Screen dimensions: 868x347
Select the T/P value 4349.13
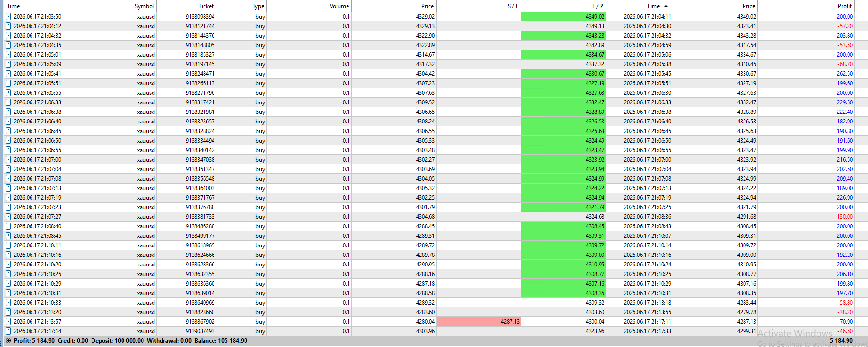tap(595, 26)
